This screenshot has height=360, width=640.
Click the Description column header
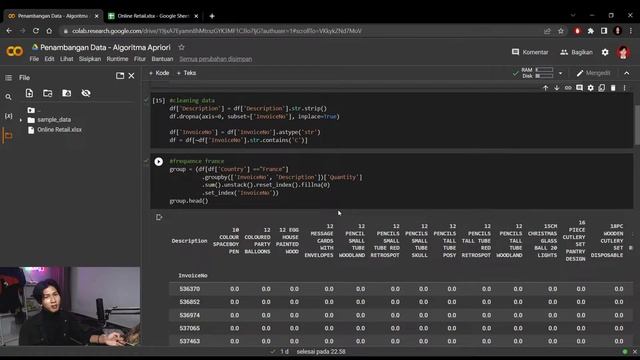click(x=189, y=241)
